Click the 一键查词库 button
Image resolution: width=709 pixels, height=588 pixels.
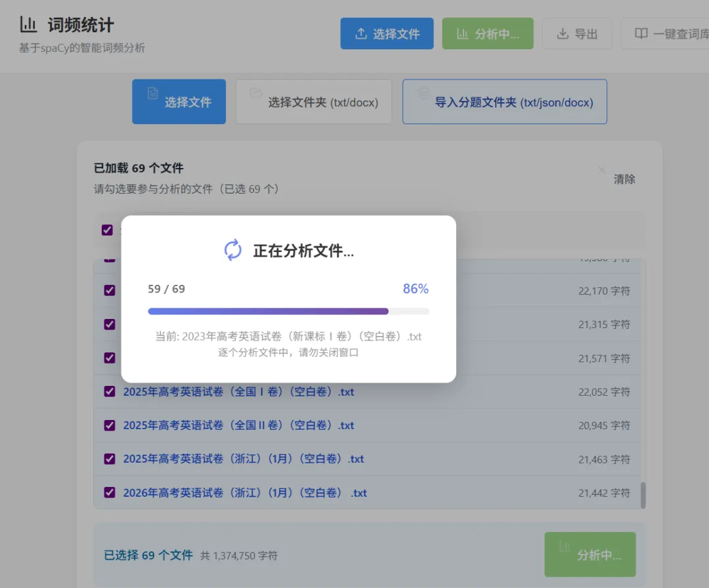670,33
